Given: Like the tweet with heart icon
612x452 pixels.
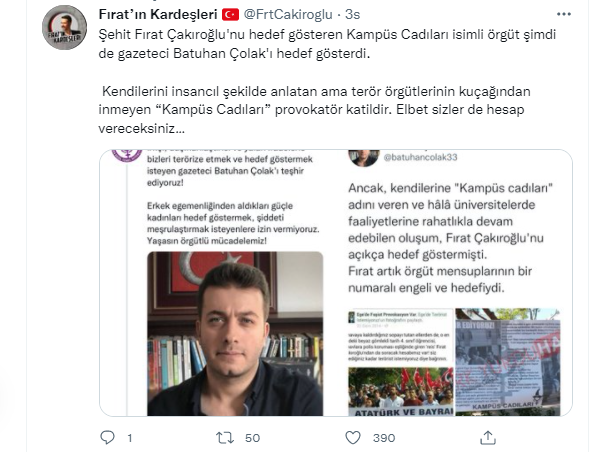Looking at the screenshot, I should point(353,438).
